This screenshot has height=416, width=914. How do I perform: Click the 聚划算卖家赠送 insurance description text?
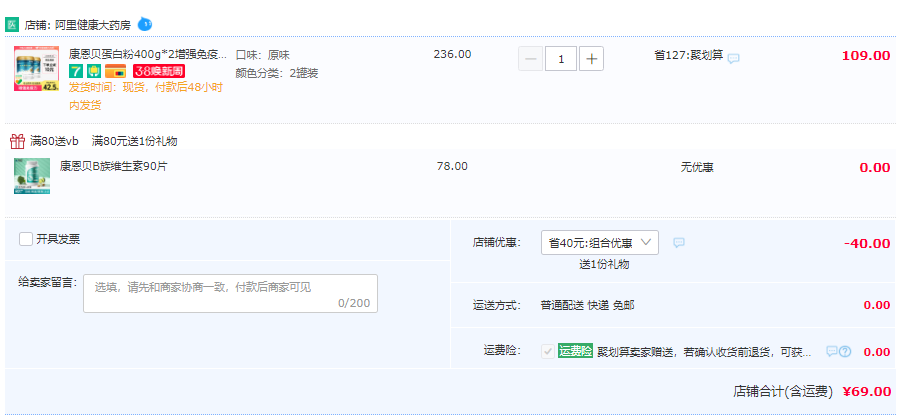click(x=705, y=352)
